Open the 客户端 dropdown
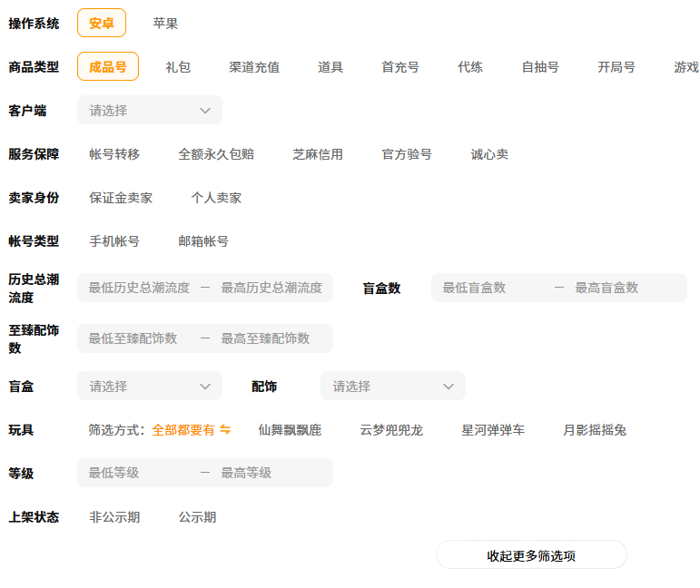Screen dimensions: 700x588 [150, 111]
